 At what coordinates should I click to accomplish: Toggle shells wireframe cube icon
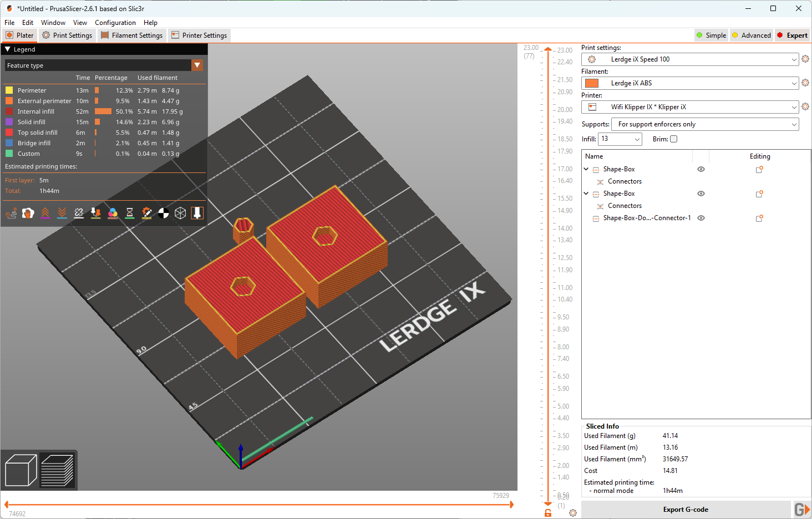pyautogui.click(x=180, y=213)
